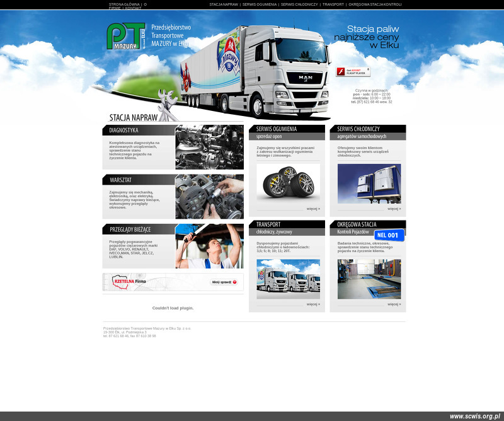Open the PRZEGLĄDY BIEŻĄCE card heading
The height and width of the screenshot is (421, 504).
pyautogui.click(x=130, y=229)
